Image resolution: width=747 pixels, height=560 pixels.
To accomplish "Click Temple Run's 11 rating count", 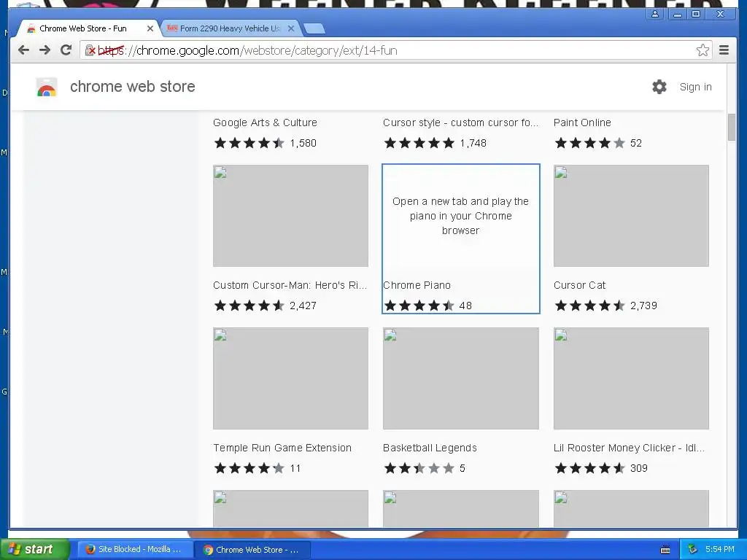I will [295, 468].
